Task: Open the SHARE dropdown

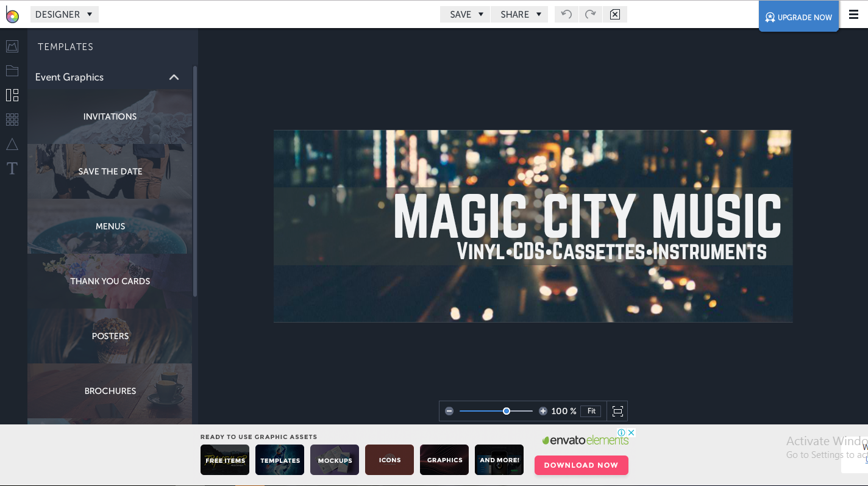Action: [x=520, y=14]
